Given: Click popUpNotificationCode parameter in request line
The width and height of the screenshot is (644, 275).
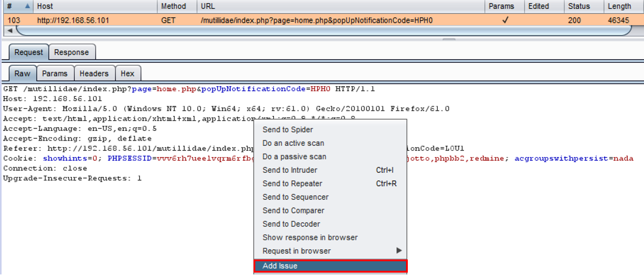Looking at the screenshot, I should 254,88.
